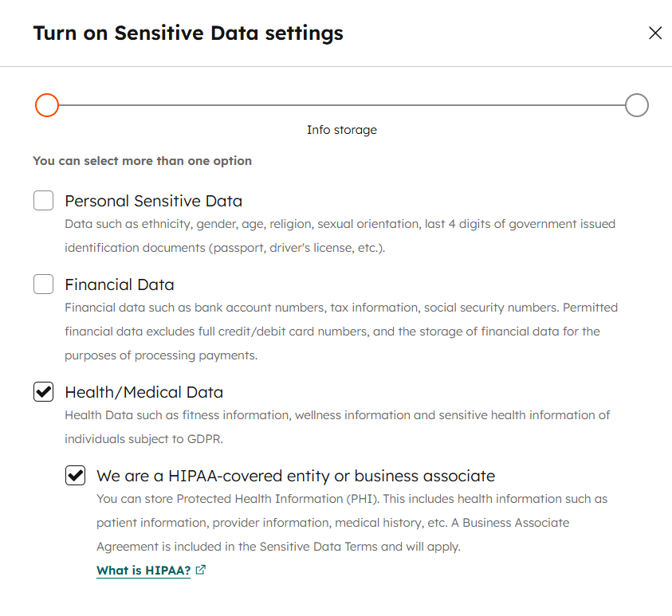Click the Turn on Sensitive Data settings title

(x=187, y=33)
